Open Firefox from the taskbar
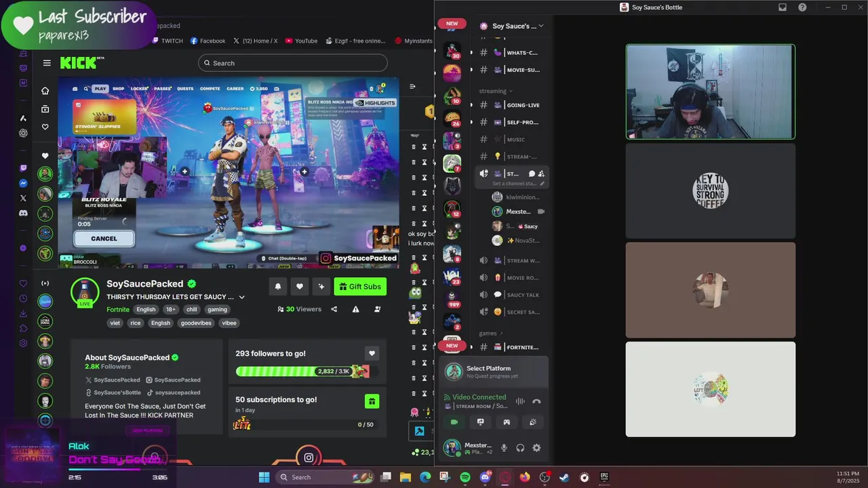Image resolution: width=868 pixels, height=488 pixels. (x=525, y=477)
